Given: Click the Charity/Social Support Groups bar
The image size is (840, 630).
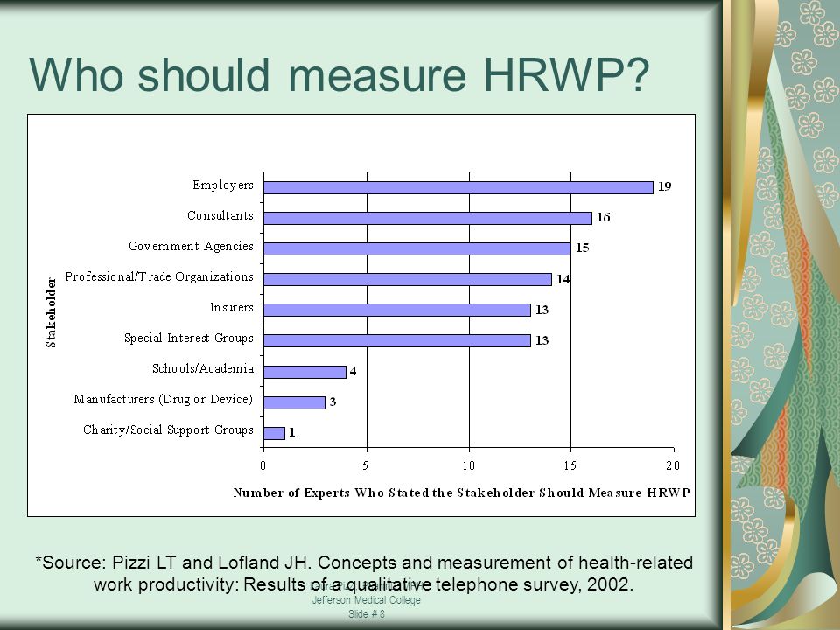Looking at the screenshot, I should tap(274, 433).
